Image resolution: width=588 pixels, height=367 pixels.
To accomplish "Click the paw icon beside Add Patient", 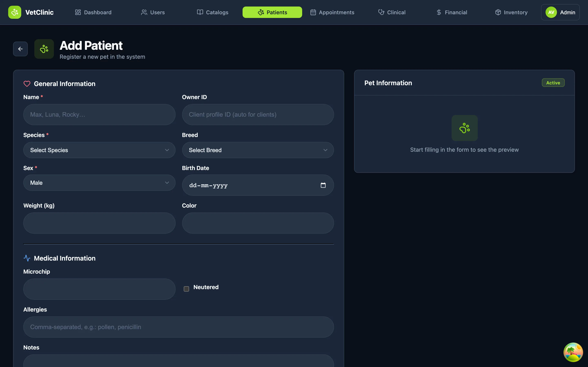I will pos(44,49).
